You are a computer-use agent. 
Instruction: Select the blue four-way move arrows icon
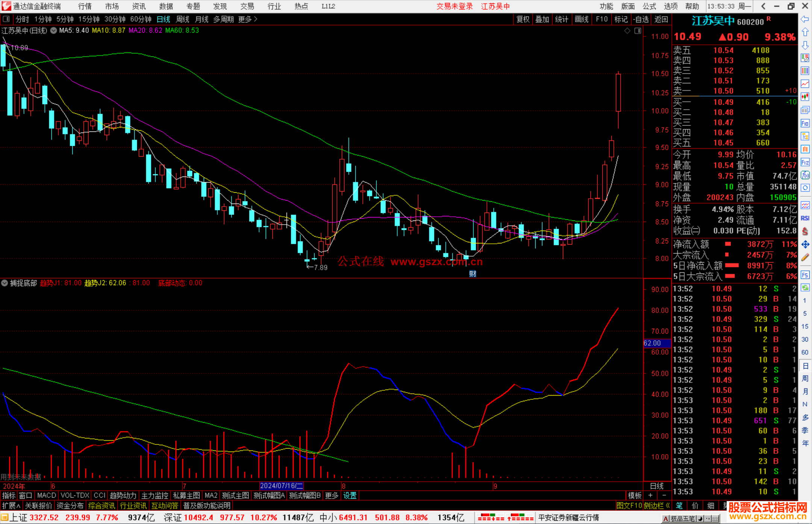[805, 244]
